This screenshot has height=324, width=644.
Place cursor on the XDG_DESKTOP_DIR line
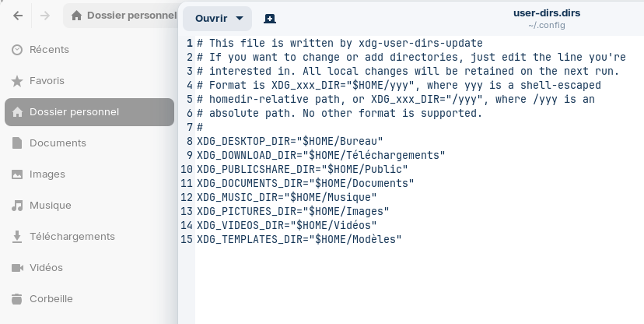click(x=290, y=141)
